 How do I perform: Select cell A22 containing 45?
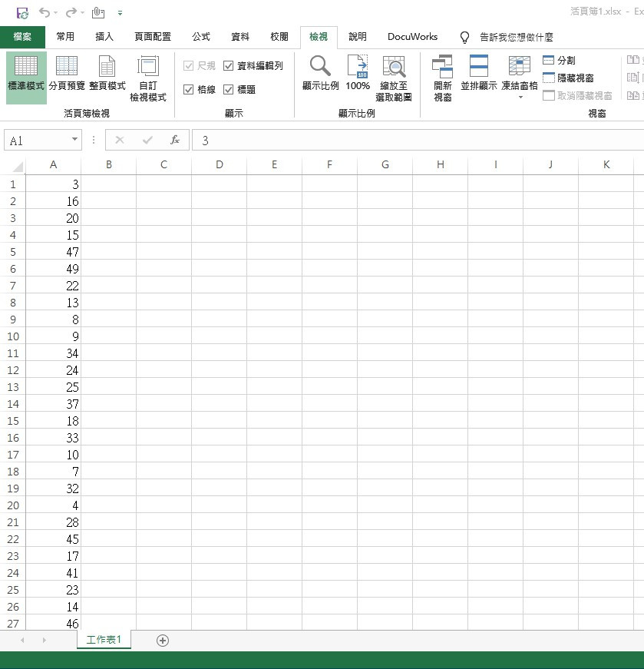tap(53, 539)
